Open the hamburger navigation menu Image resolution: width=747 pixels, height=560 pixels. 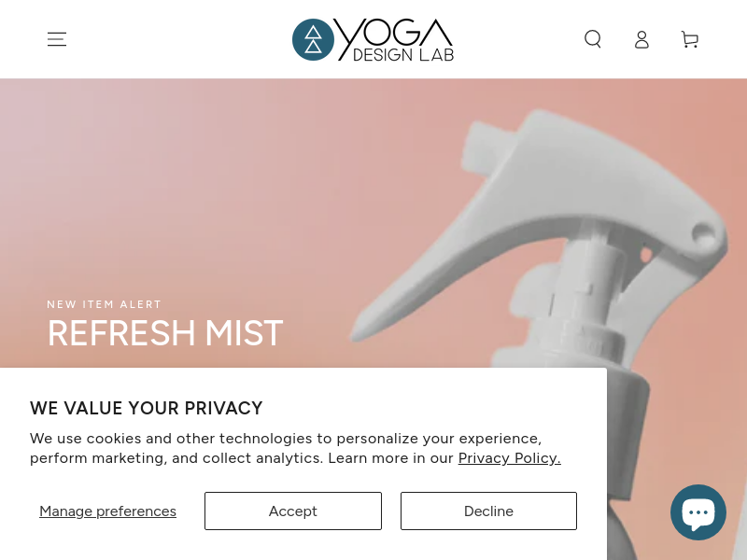[x=57, y=39]
